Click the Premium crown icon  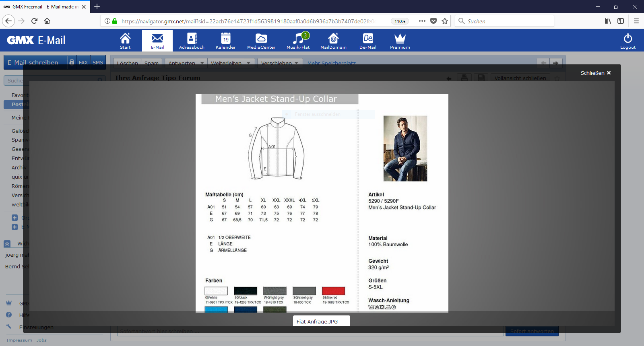[x=400, y=41]
